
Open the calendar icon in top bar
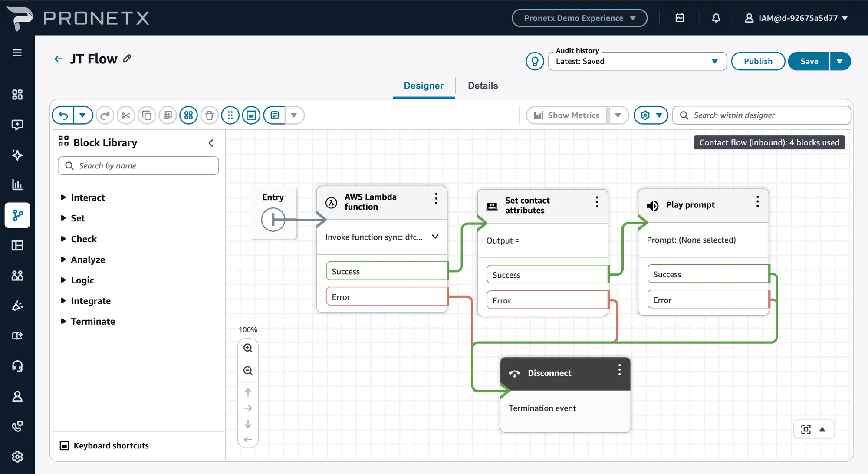[x=680, y=18]
